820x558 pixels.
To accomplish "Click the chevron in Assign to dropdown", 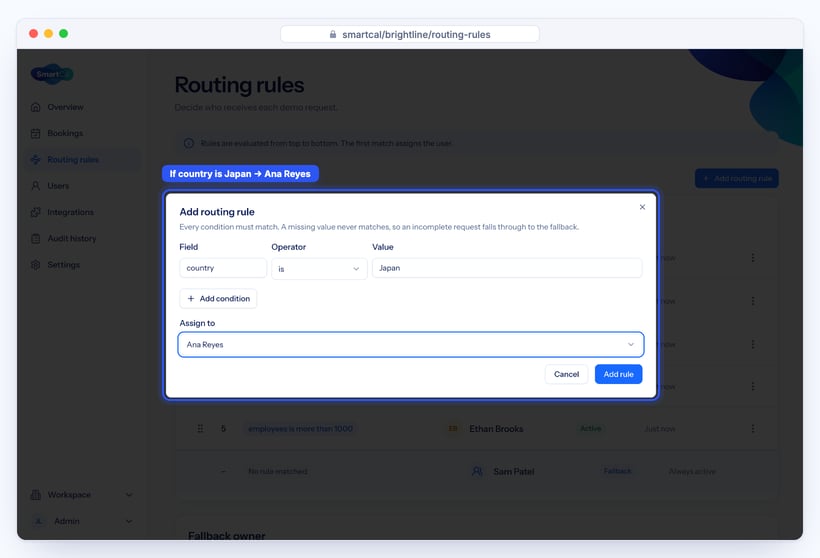I will (631, 345).
